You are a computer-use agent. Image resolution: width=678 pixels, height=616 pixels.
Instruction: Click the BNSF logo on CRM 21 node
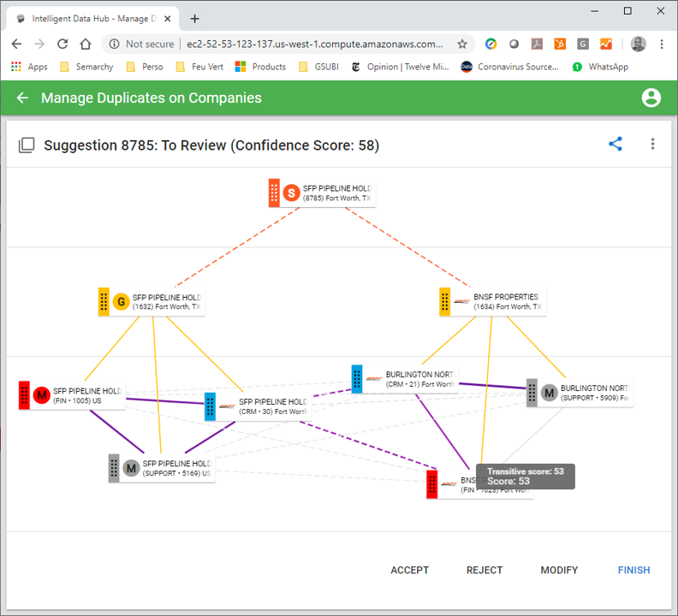pos(374,379)
